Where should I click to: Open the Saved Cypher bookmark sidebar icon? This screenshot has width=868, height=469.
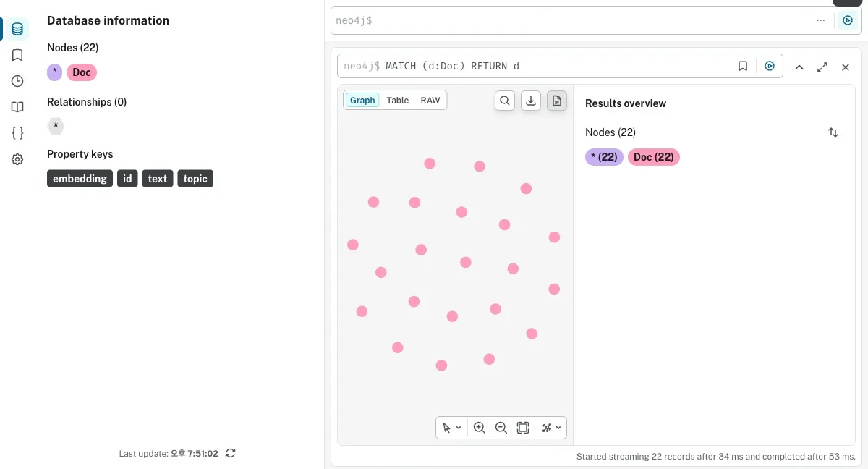[17, 55]
